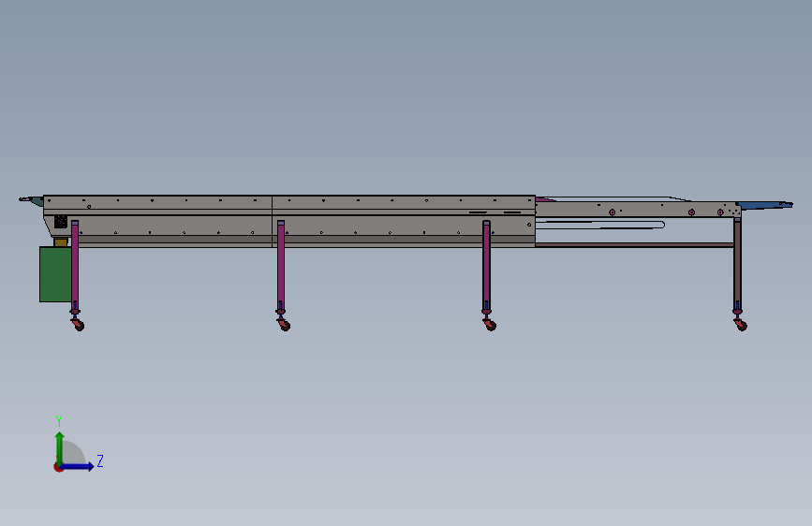
Task: Select the brass block above the green box
Action: coord(61,241)
